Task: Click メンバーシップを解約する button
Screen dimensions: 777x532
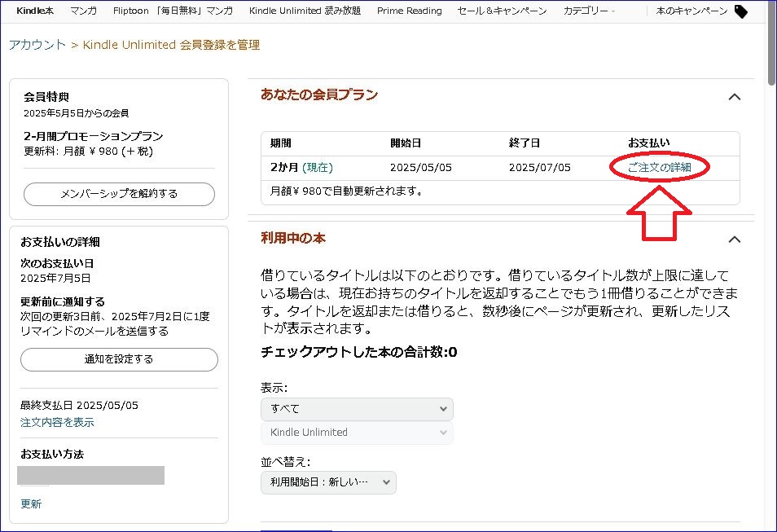Action: [119, 194]
